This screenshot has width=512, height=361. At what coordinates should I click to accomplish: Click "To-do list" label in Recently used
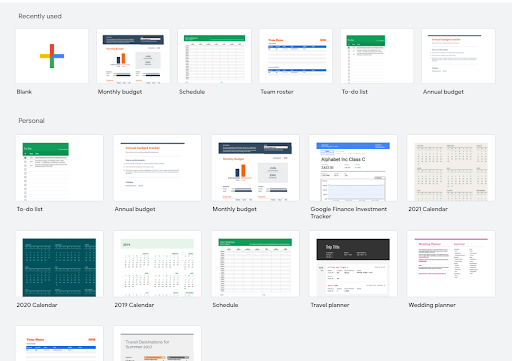tap(355, 92)
